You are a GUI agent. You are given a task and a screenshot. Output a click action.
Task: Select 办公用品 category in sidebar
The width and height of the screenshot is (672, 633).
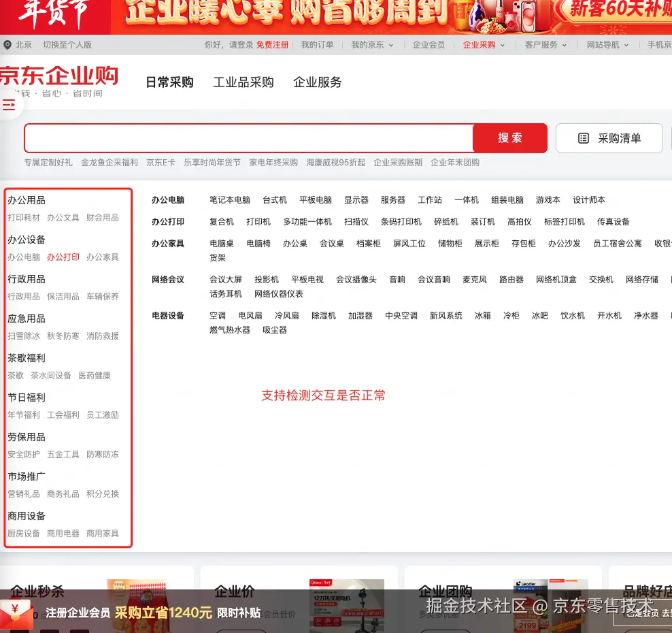coord(26,200)
